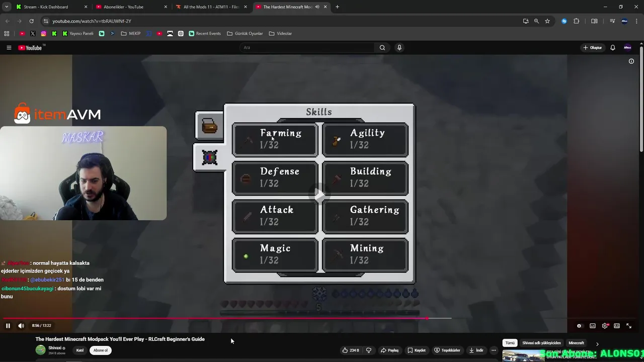644x362 pixels.
Task: Go to YouTube home via logo
Action: (30, 48)
